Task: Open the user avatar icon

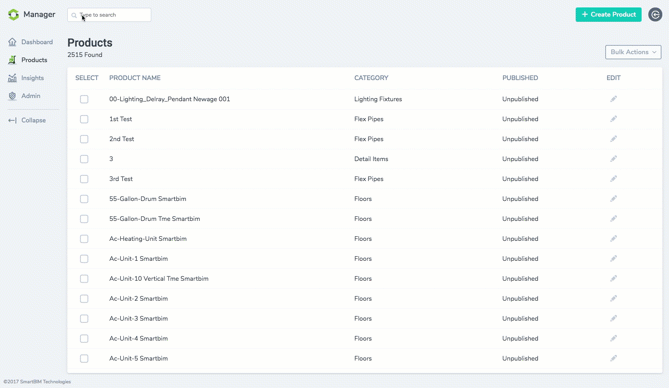Action: (x=655, y=15)
